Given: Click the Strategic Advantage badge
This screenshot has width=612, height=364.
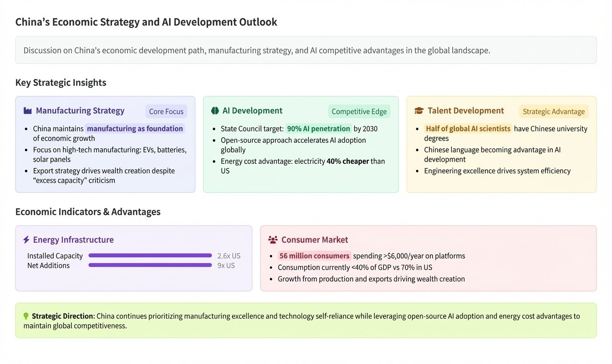Looking at the screenshot, I should [553, 111].
